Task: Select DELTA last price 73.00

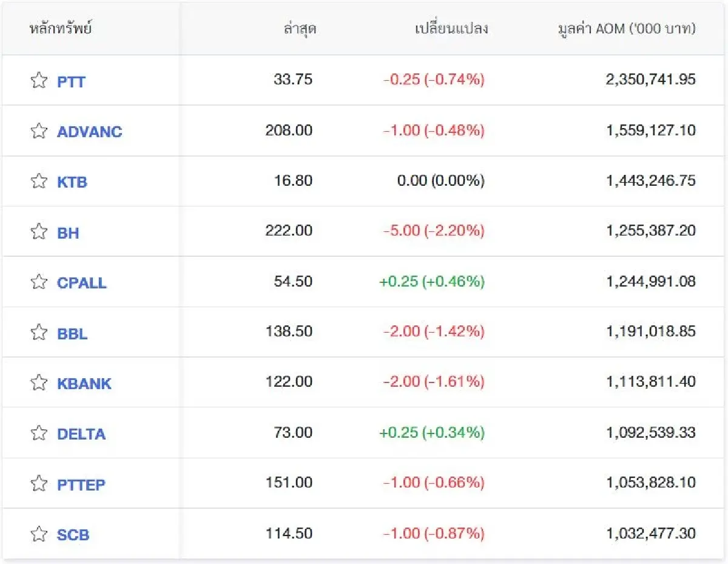Action: (x=293, y=432)
